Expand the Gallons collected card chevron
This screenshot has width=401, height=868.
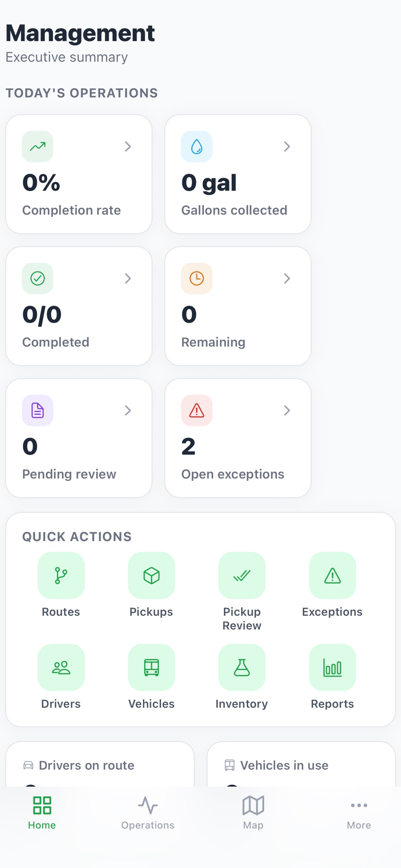point(287,147)
